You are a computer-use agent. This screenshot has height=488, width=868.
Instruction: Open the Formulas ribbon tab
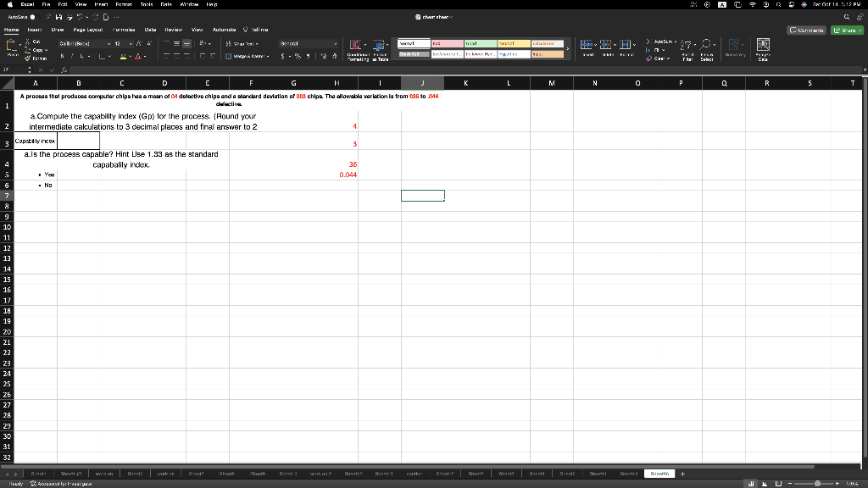tap(124, 30)
